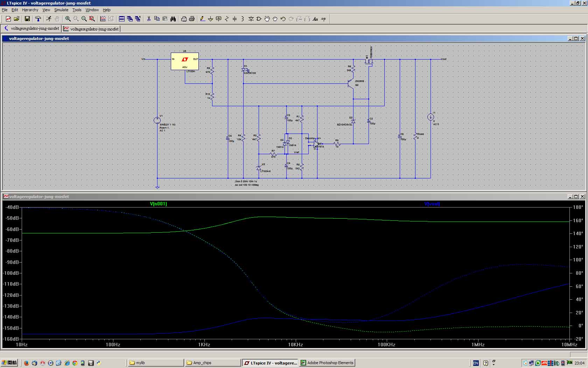Click the -100dB magnitude axis label
The width and height of the screenshot is (588, 368).
point(11,273)
